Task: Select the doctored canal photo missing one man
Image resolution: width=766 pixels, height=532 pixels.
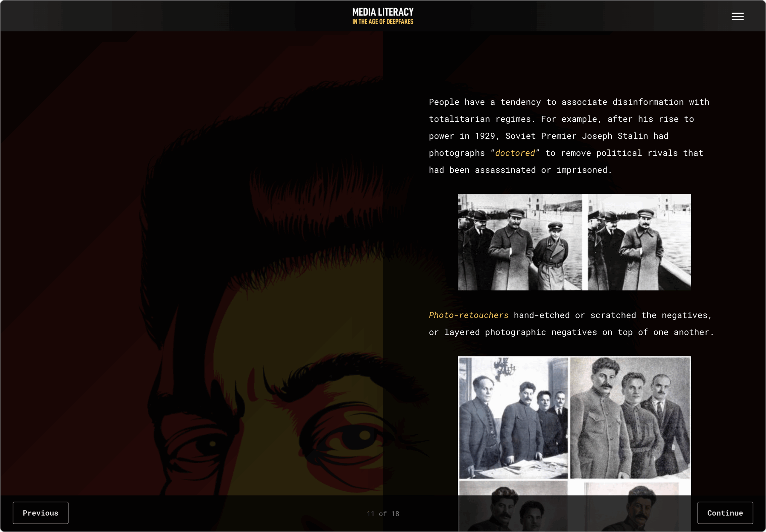Action: click(639, 242)
